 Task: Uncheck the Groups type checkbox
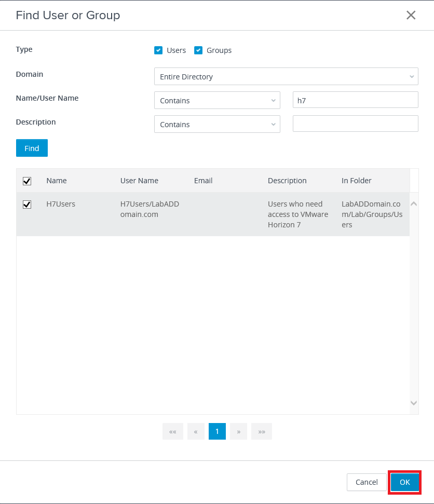[198, 50]
